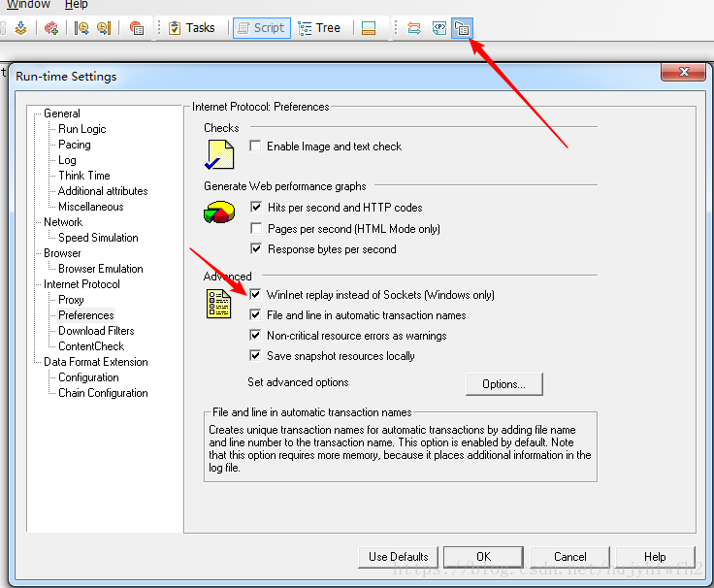Click the Run-time Settings toolbar icon
Image resolution: width=714 pixels, height=588 pixels.
click(x=462, y=28)
